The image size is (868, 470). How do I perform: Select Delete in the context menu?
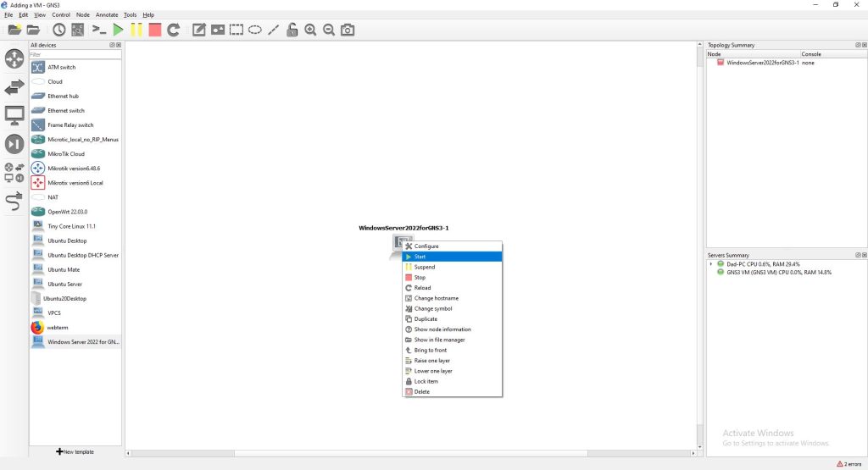pyautogui.click(x=453, y=392)
